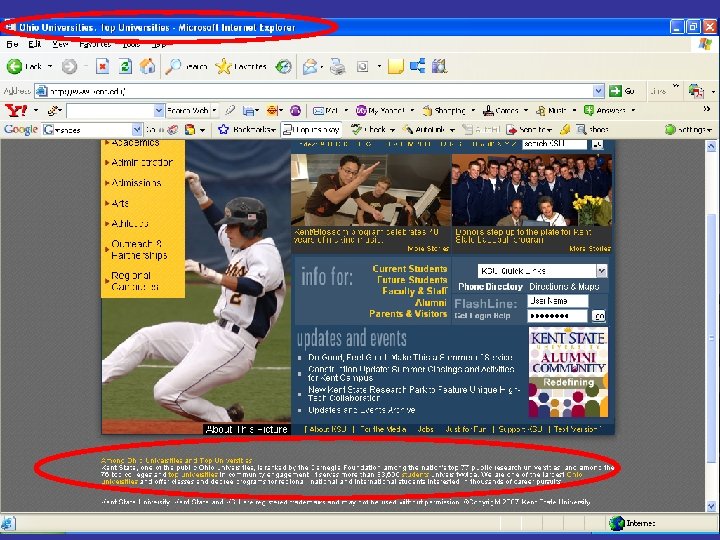Click the Search Web button in Yahoo toolbar

[187, 111]
